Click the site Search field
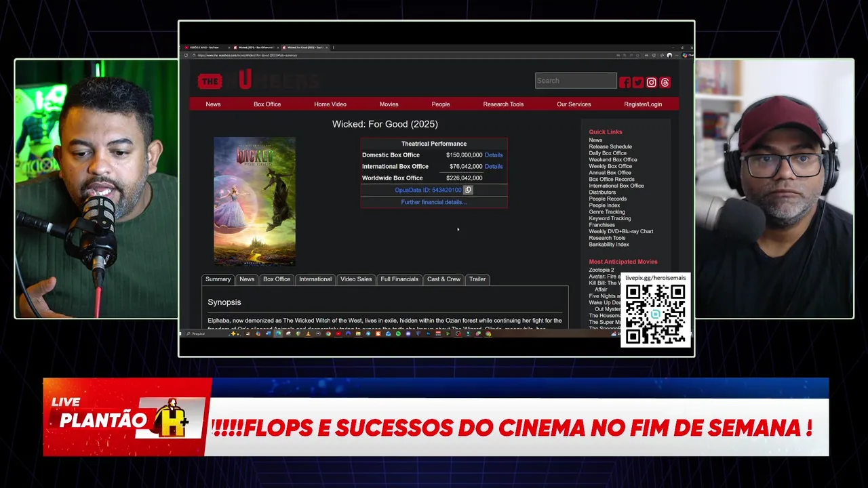 pyautogui.click(x=576, y=81)
